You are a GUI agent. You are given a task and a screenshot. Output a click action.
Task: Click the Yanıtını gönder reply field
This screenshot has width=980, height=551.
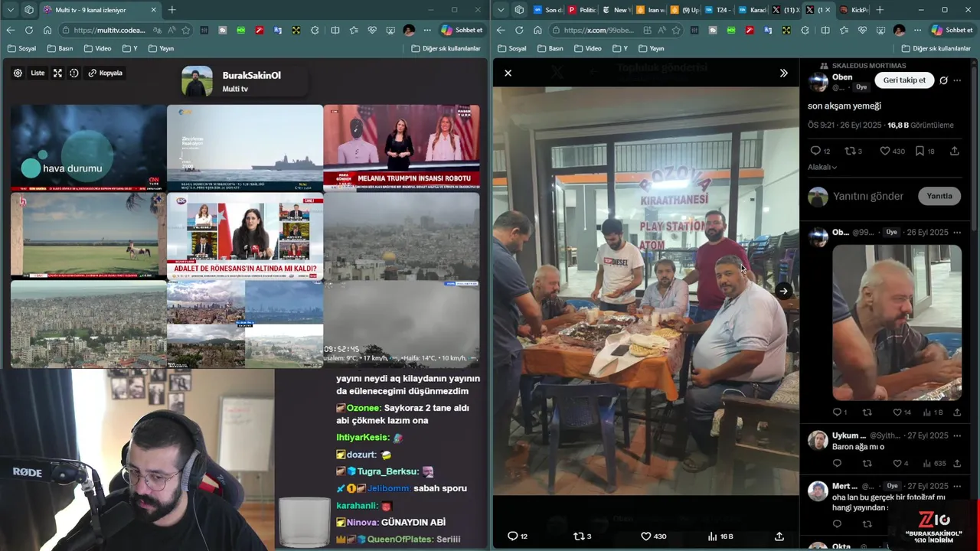point(868,196)
